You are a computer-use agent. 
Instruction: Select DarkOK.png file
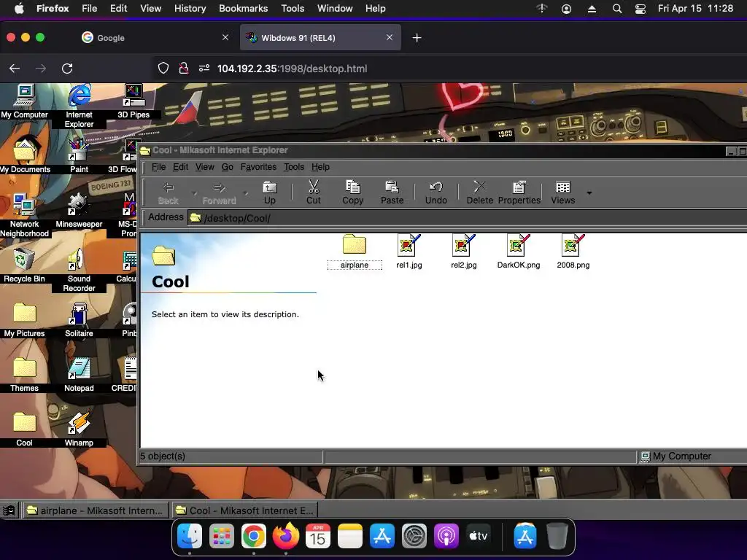point(519,252)
